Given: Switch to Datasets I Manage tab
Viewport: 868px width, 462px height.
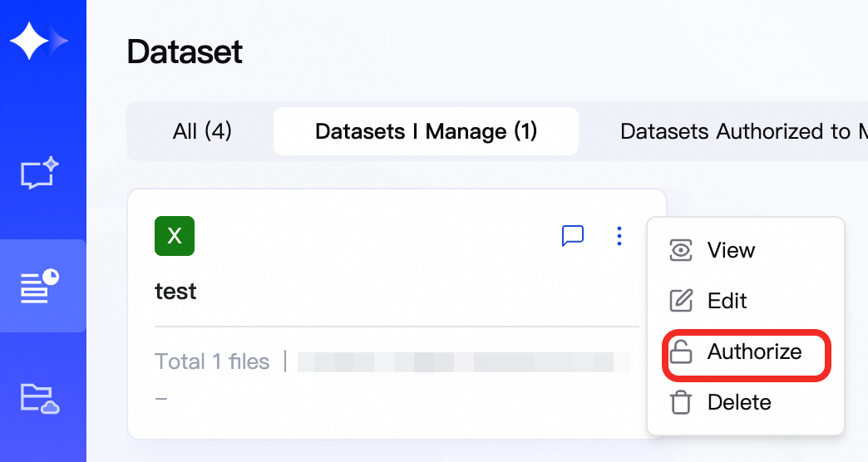Looking at the screenshot, I should pos(426,131).
